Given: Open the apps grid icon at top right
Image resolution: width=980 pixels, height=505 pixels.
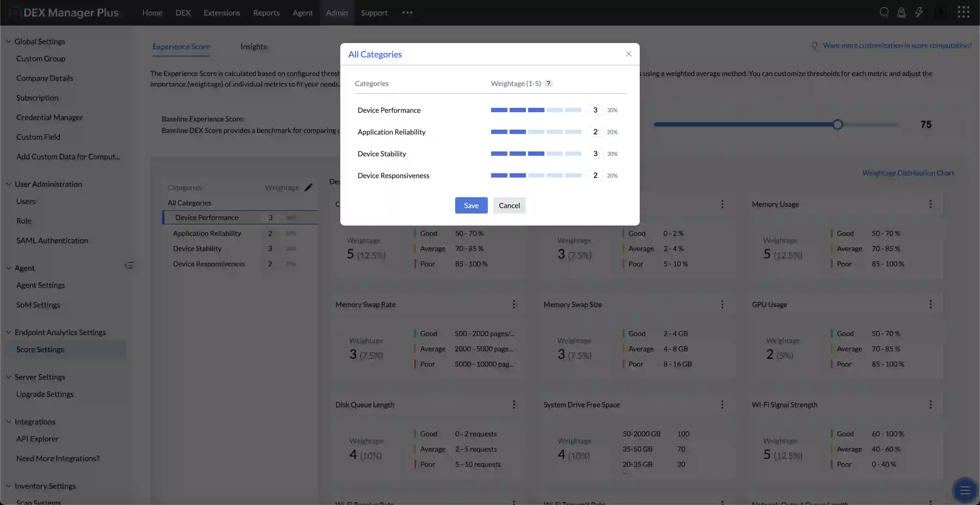Looking at the screenshot, I should 963,12.
